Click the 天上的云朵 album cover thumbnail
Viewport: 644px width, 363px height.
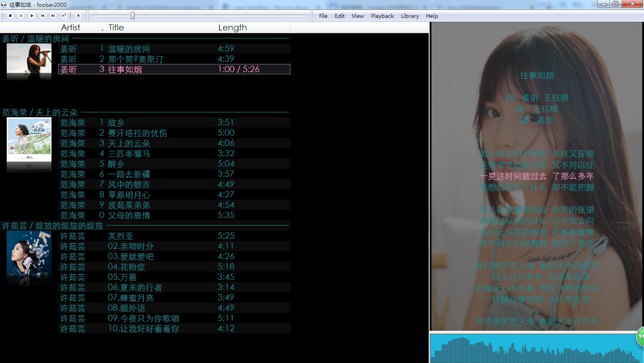pyautogui.click(x=29, y=140)
